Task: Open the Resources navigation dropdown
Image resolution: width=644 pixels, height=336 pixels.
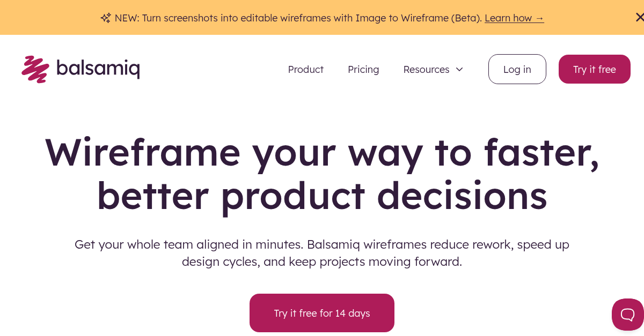Action: coord(433,69)
